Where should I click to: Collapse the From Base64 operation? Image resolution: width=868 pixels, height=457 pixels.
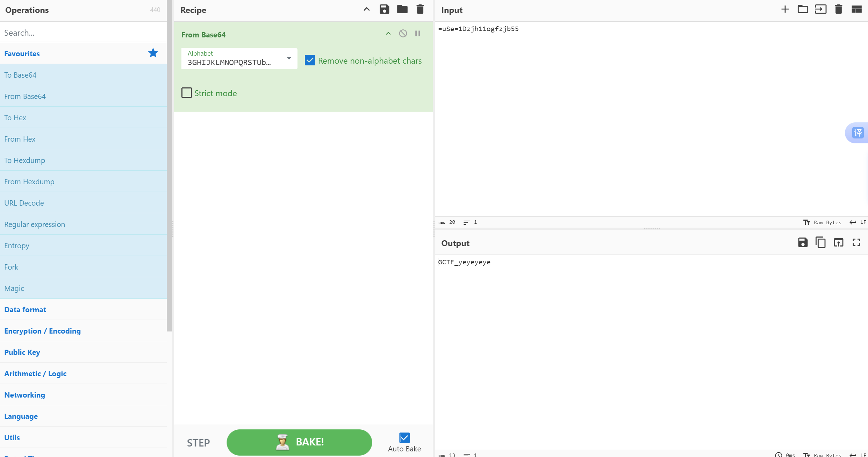388,34
